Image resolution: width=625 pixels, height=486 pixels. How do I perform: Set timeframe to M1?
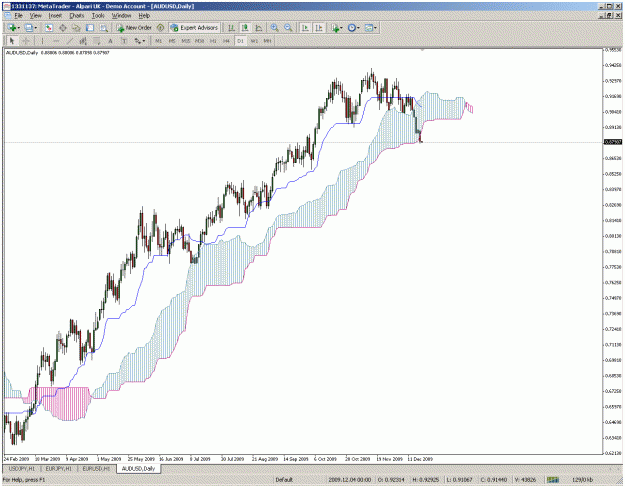tap(159, 41)
